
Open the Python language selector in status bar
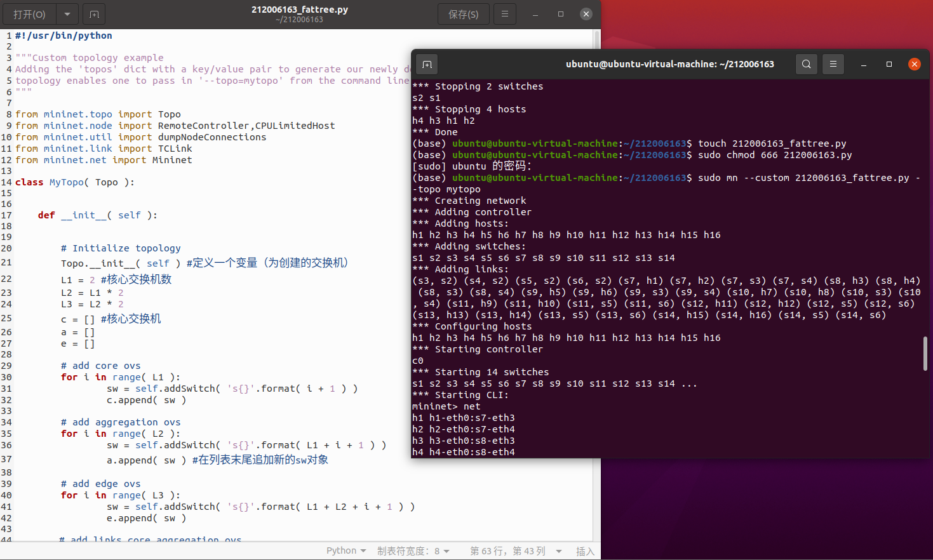pos(346,550)
